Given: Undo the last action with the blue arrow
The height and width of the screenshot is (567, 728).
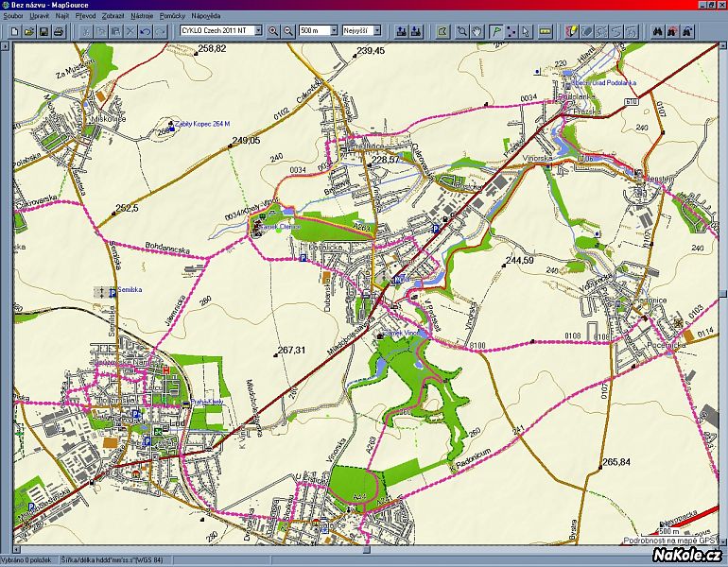Looking at the screenshot, I should coord(146,31).
